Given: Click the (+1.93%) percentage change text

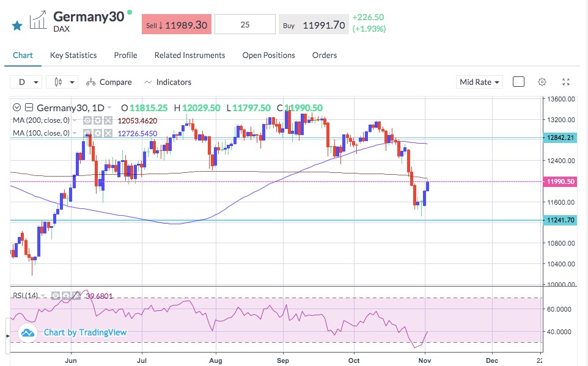Looking at the screenshot, I should coord(369,29).
